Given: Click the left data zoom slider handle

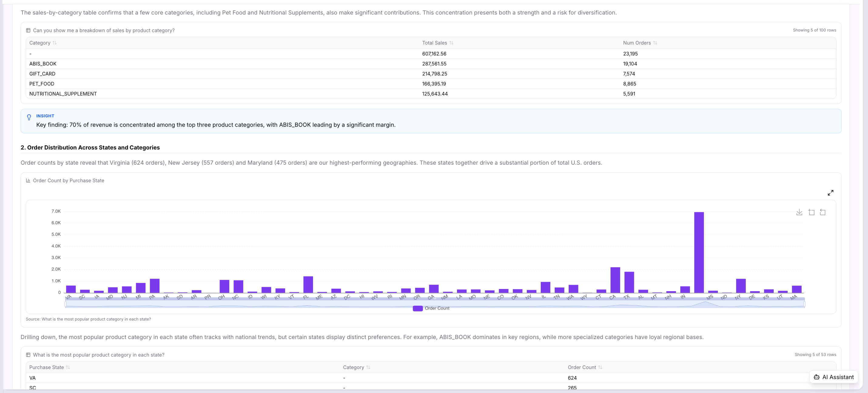Looking at the screenshot, I should click(x=66, y=304).
